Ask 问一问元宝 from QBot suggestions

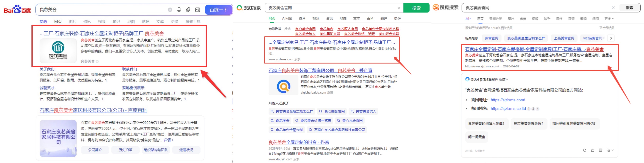pyautogui.click(x=477, y=137)
